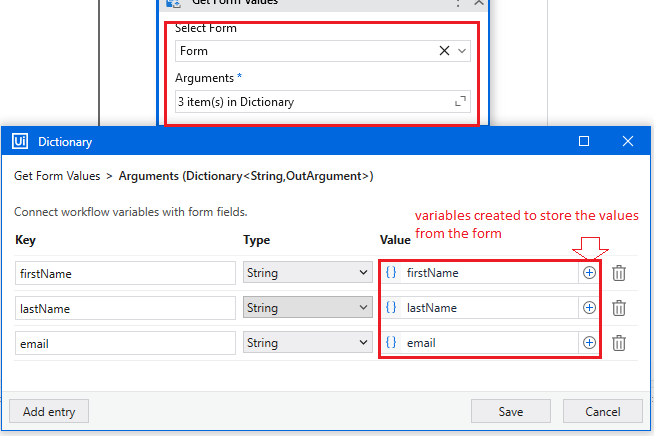This screenshot has height=437, width=656.
Task: Clear the selected Form with X icon
Action: 444,51
